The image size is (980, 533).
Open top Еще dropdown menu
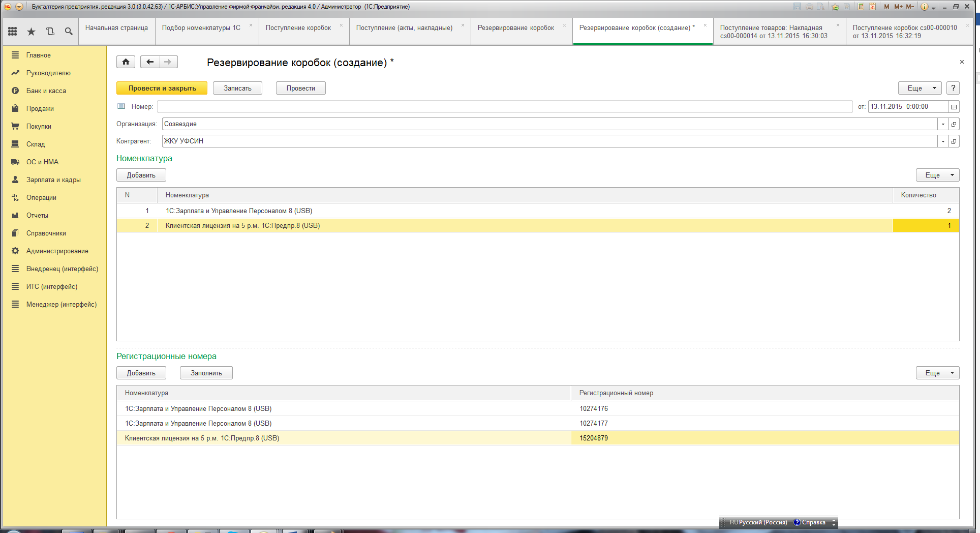[x=920, y=88]
